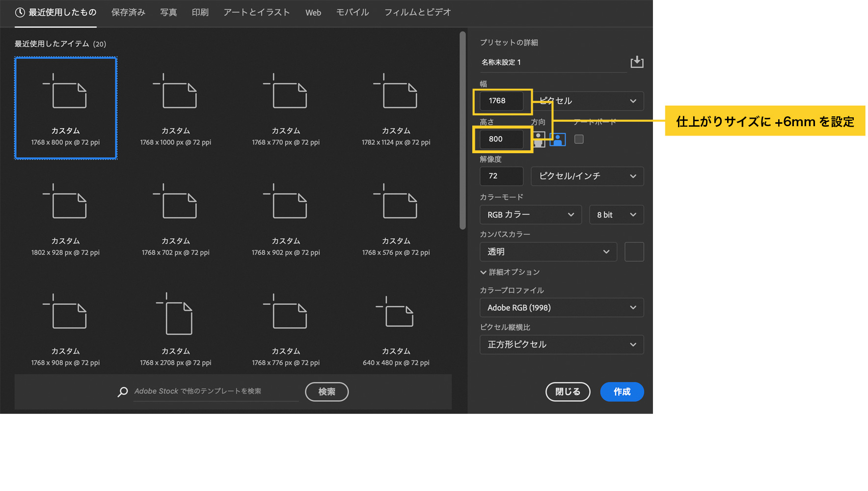Click the canvas color swatch

tap(634, 251)
